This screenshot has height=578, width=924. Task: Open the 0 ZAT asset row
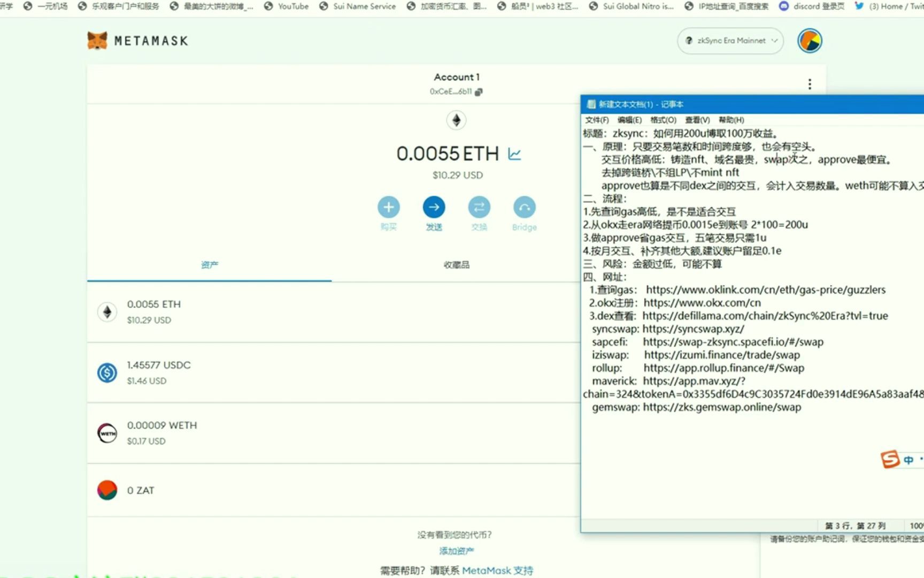point(334,490)
